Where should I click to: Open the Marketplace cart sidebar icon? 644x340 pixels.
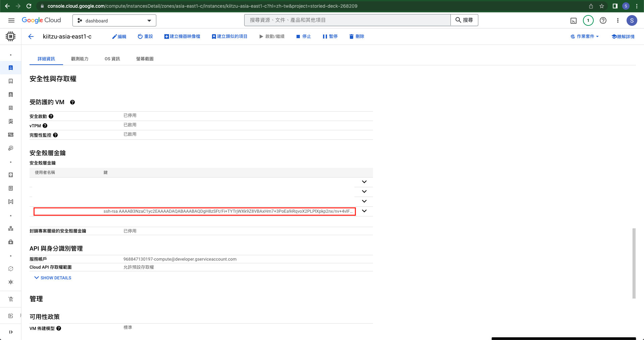pos(11,299)
